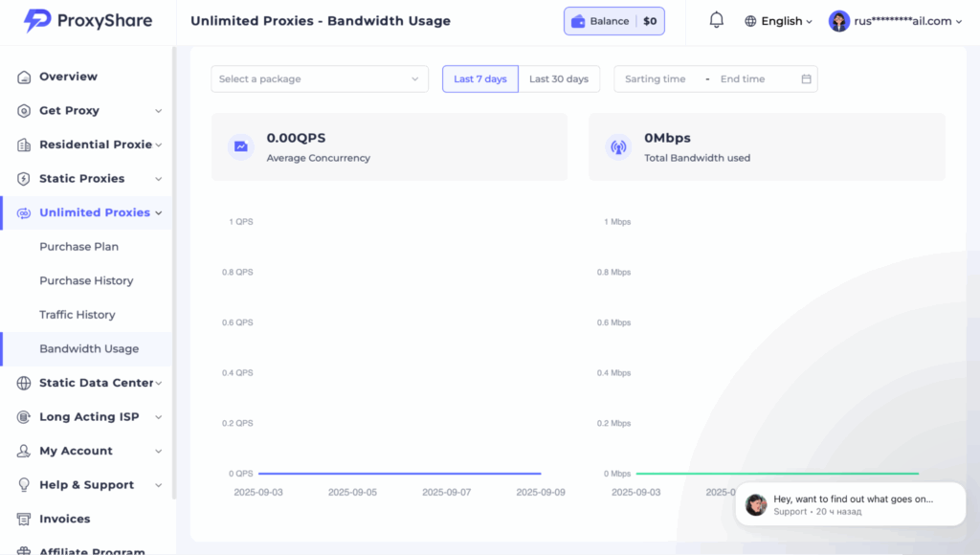Click the blue QPS chart line
Image resolution: width=980 pixels, height=555 pixels.
tap(399, 474)
